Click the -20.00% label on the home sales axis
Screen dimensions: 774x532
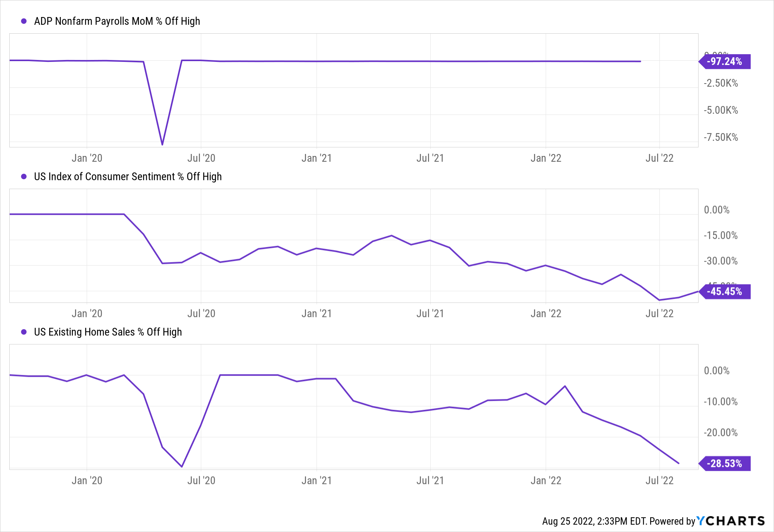pyautogui.click(x=721, y=433)
